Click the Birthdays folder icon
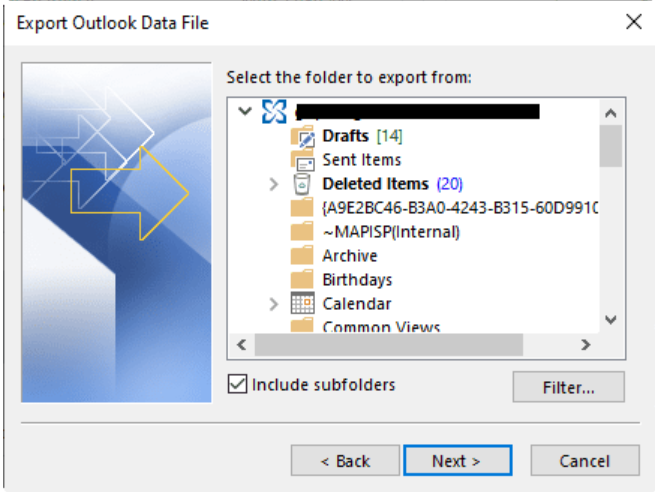 click(302, 280)
